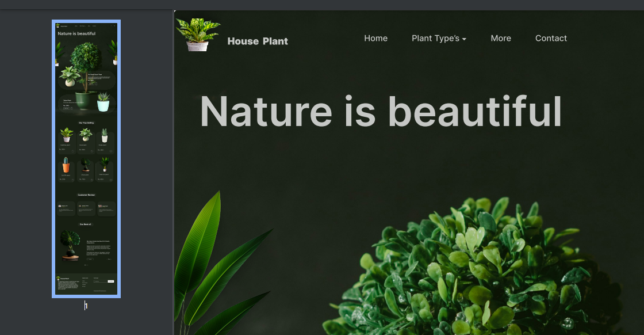Click the white subscribe button in thumbnail footer

(x=110, y=281)
